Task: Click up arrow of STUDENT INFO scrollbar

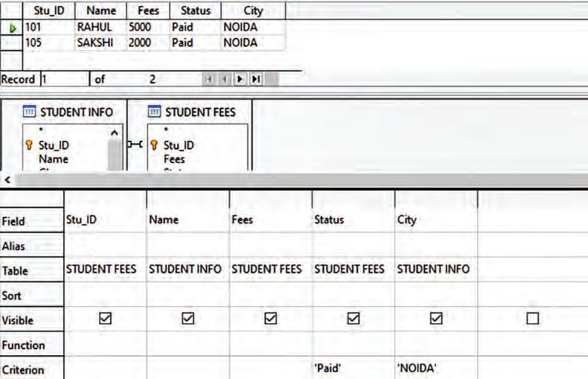Action: (115, 133)
